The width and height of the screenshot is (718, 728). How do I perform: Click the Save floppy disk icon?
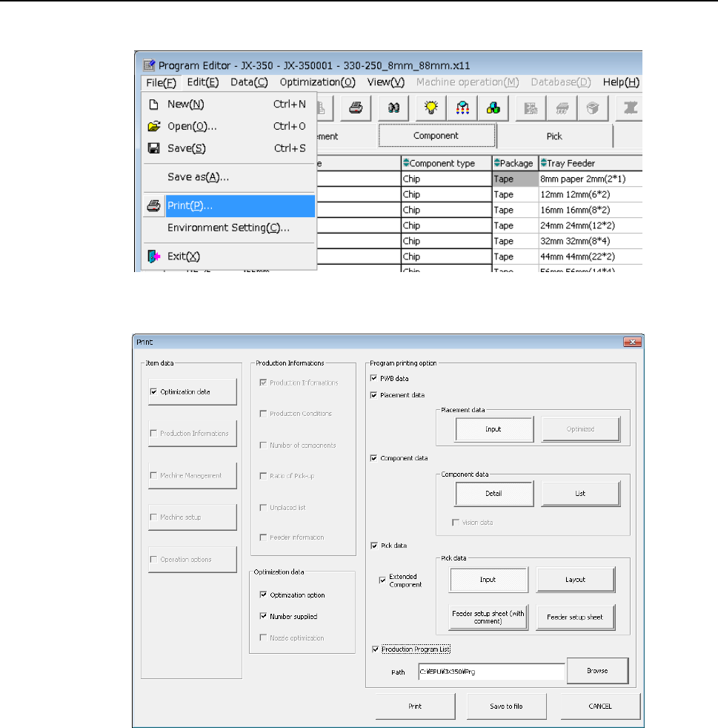(154, 148)
